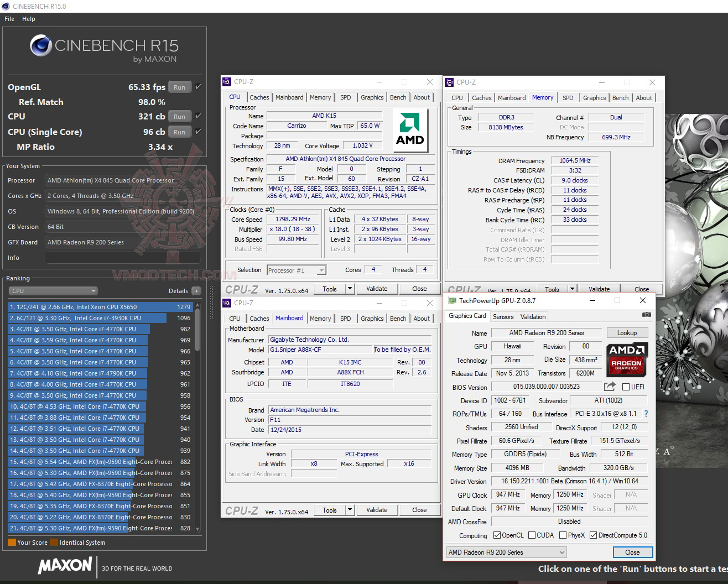
Task: Toggle the CUDA checkbox in GPU-Z
Action: click(532, 535)
